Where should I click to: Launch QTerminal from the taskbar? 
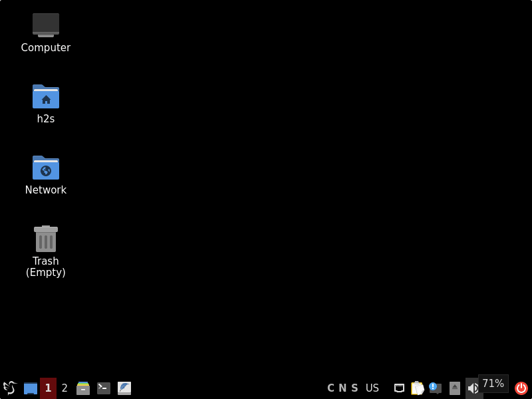(x=103, y=388)
